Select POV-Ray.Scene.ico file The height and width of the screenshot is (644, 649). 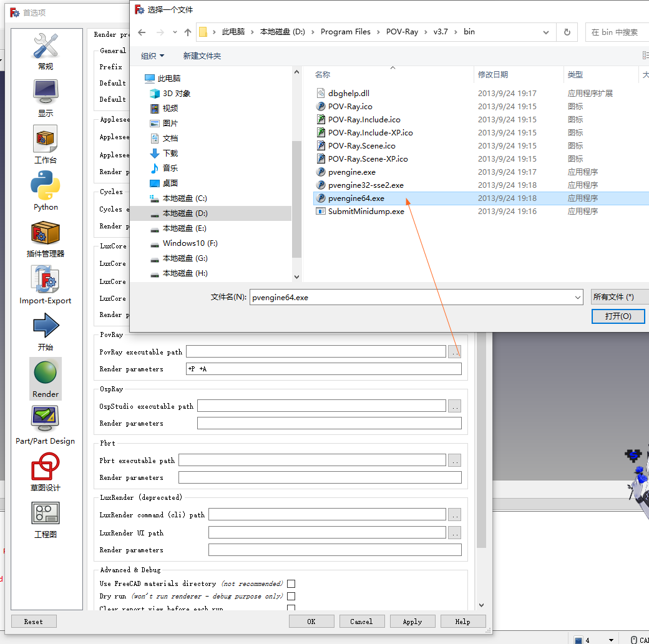point(362,145)
